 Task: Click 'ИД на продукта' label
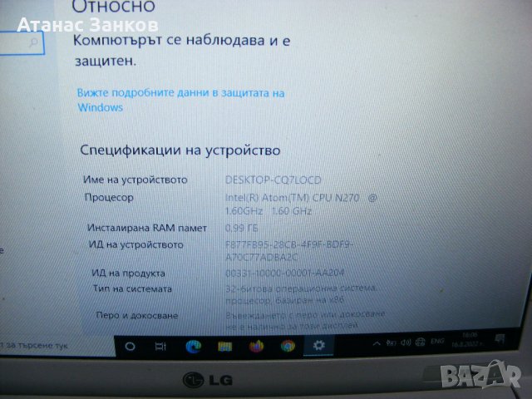click(128, 273)
